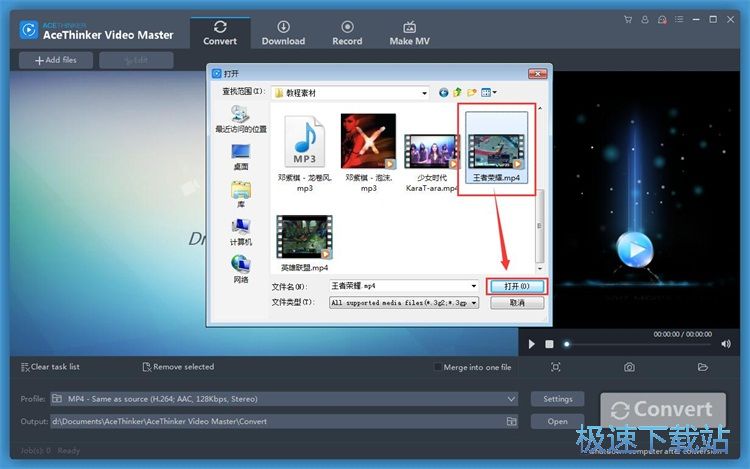750x469 pixels.
Task: Browse output folder icon
Action: [511, 421]
